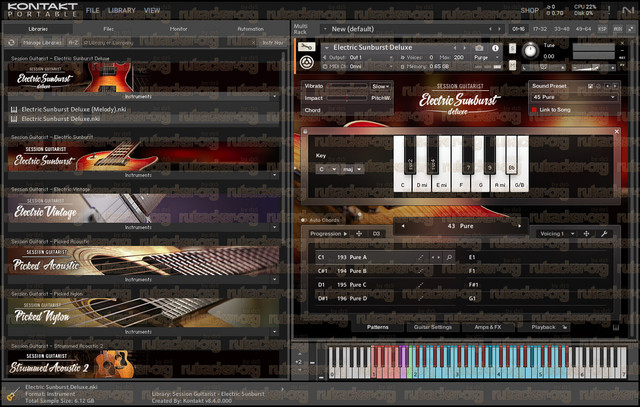Open Sound Preset 45 Pure dropdown
This screenshot has height=407, width=640.
574,97
